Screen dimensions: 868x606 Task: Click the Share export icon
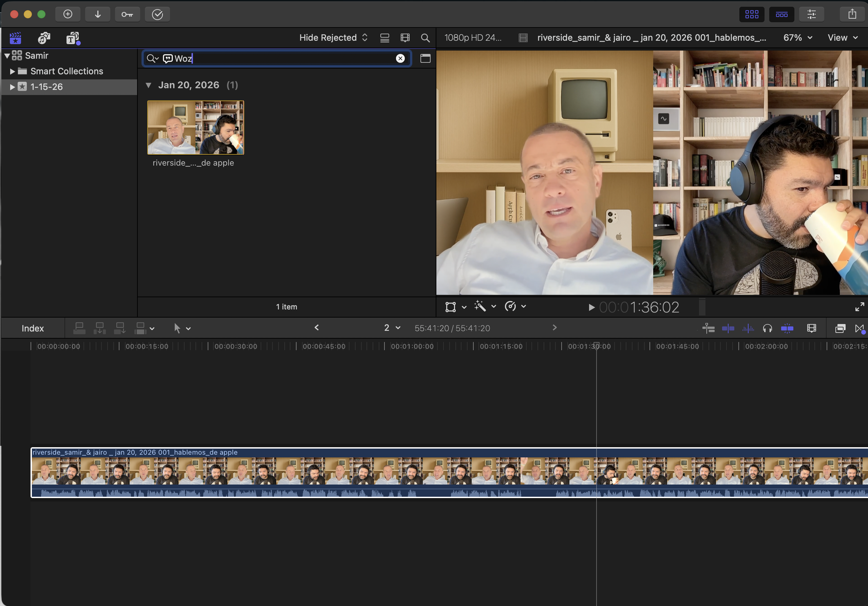coord(852,14)
